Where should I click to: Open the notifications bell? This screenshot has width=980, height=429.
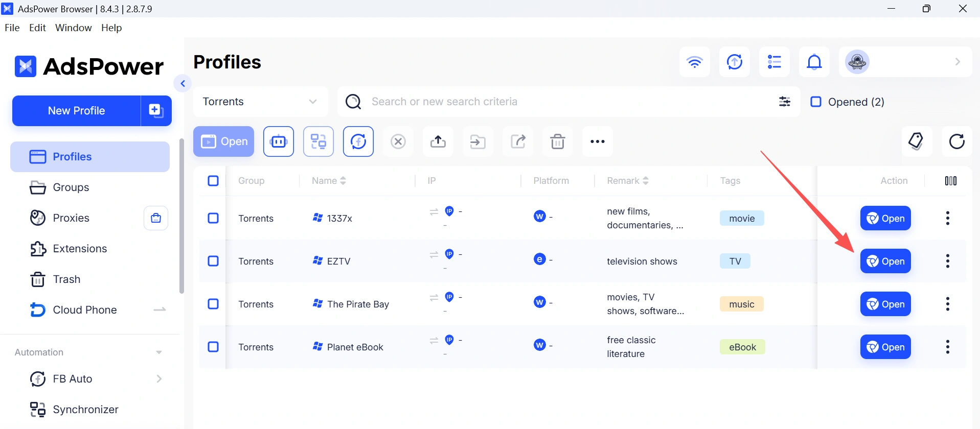pos(814,62)
